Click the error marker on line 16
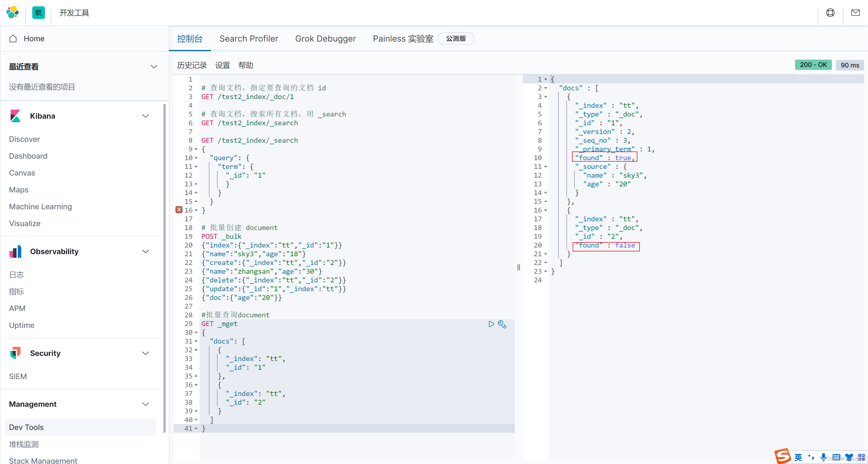This screenshot has height=464, width=868. tap(179, 210)
